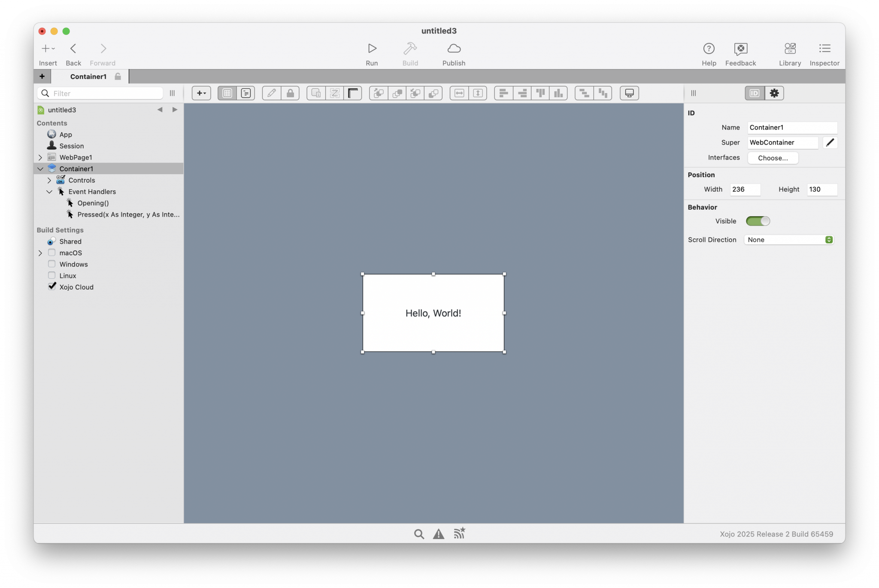Open the Scroll Direction dropdown

click(x=788, y=240)
